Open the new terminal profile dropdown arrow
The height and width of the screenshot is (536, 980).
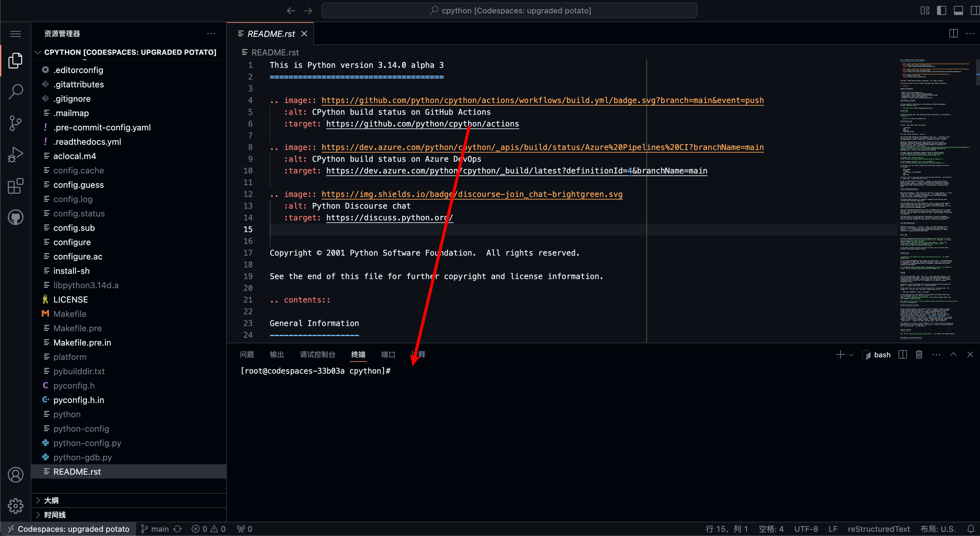point(851,355)
